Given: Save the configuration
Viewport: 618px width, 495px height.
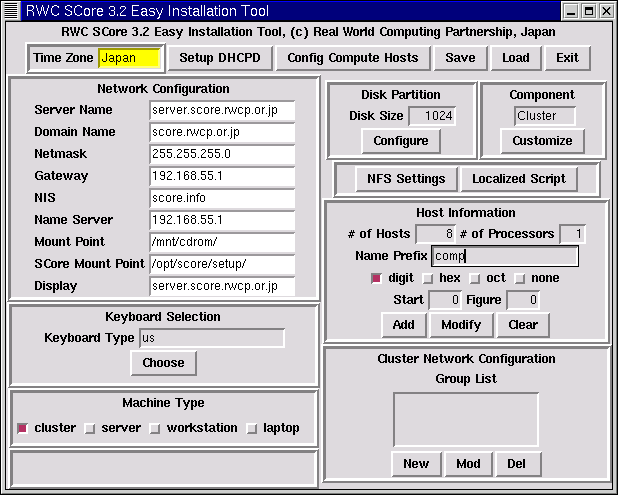Looking at the screenshot, I should 460,58.
